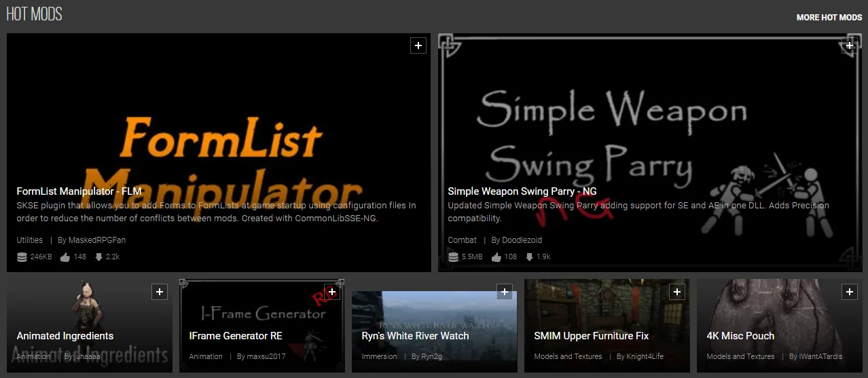The height and width of the screenshot is (378, 868).
Task: Click the download arrow icon for FormList Manipulator
Action: tap(98, 257)
